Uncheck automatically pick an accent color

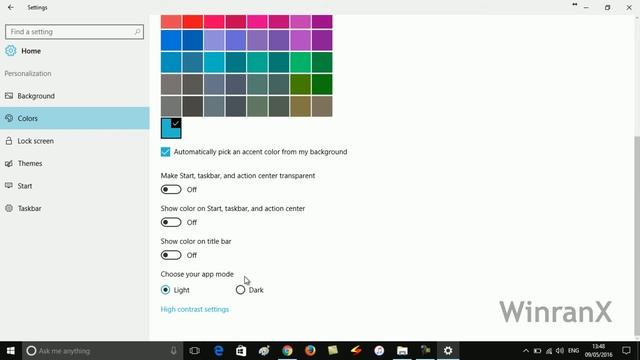165,152
